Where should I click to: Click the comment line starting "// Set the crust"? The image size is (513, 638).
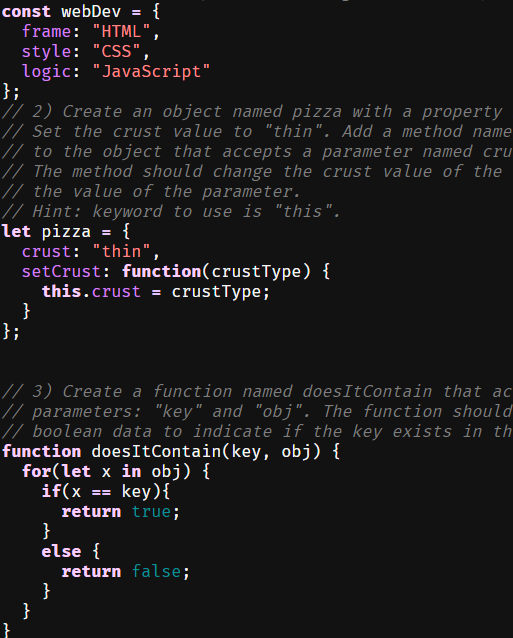tap(257, 131)
